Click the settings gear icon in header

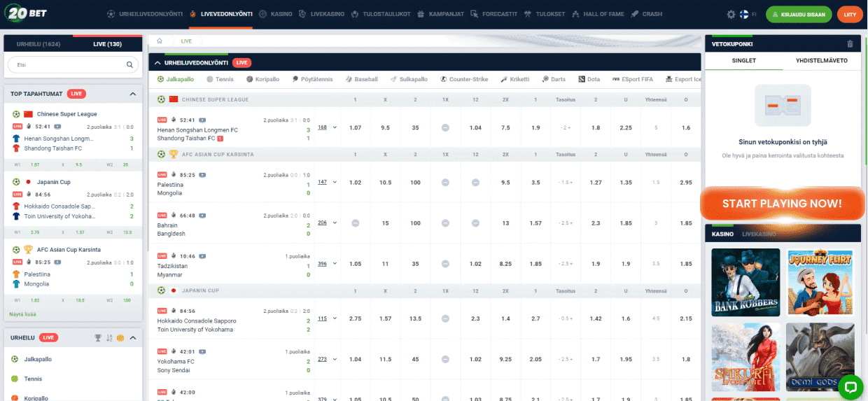731,14
